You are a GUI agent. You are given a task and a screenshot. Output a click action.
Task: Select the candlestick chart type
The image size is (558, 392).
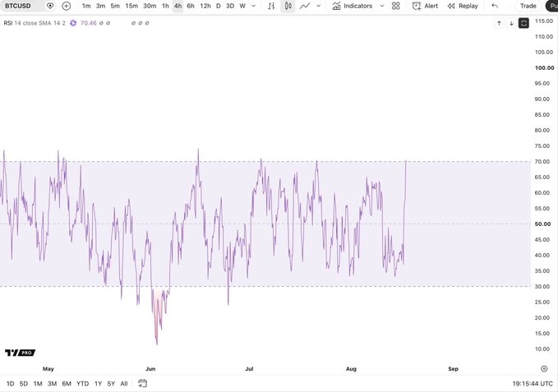[288, 6]
